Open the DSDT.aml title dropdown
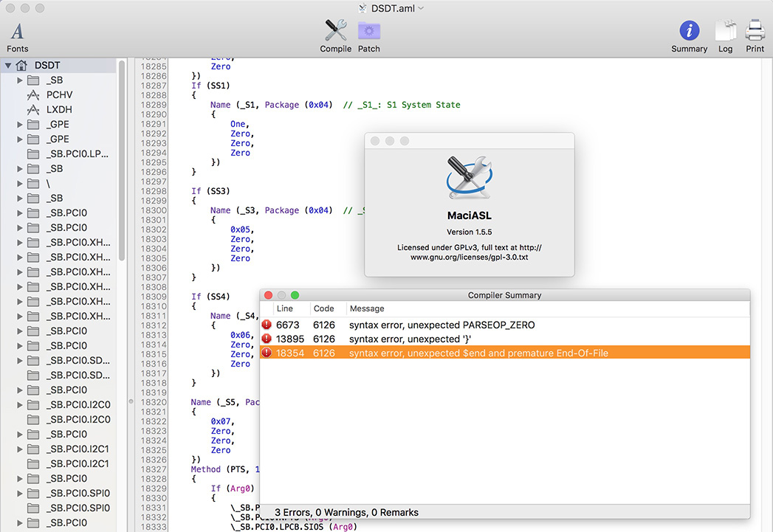The height and width of the screenshot is (532, 773). (421, 8)
